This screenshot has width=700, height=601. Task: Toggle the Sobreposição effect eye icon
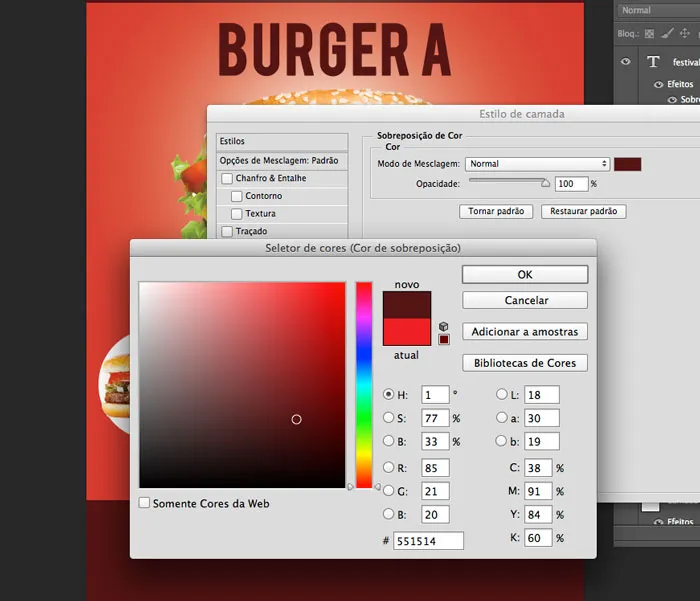coord(672,100)
